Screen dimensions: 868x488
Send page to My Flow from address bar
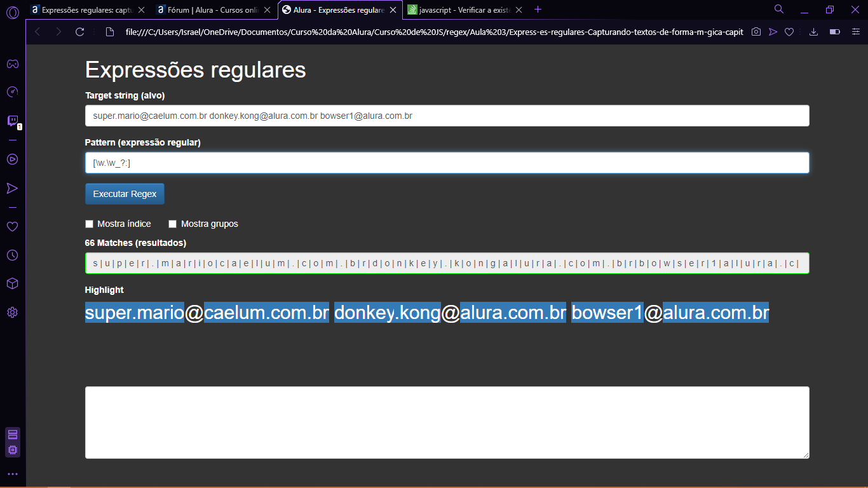click(773, 32)
